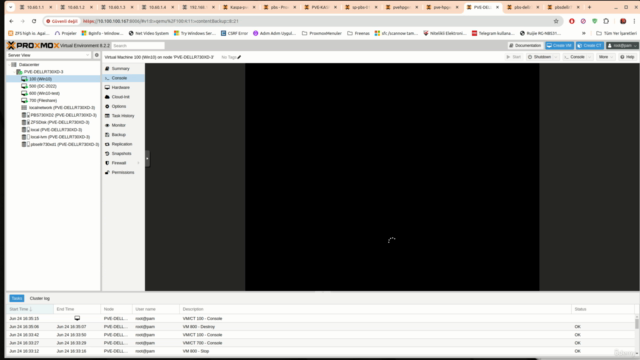This screenshot has height=360, width=640.
Task: Open the Shutdown dropdown arrow
Action: coord(556,57)
